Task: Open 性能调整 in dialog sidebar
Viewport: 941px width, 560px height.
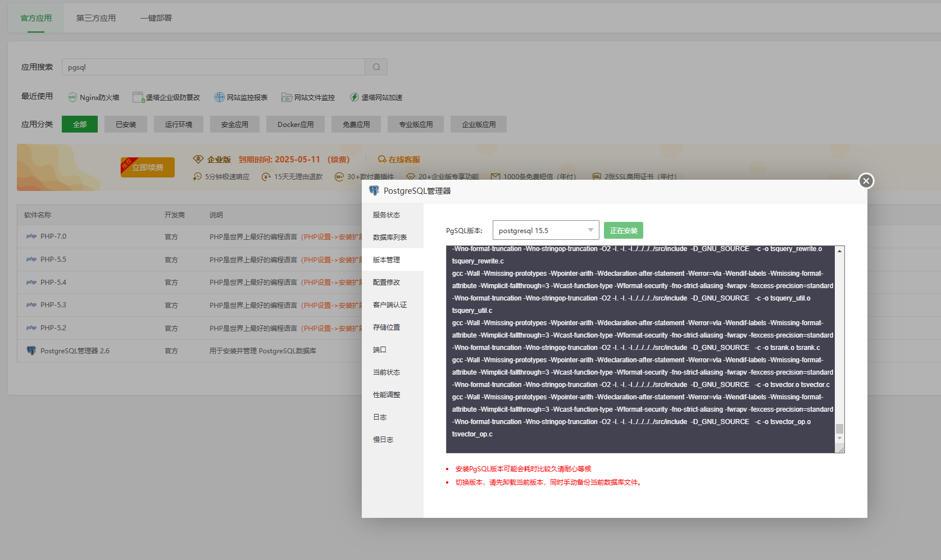Action: pyautogui.click(x=393, y=394)
